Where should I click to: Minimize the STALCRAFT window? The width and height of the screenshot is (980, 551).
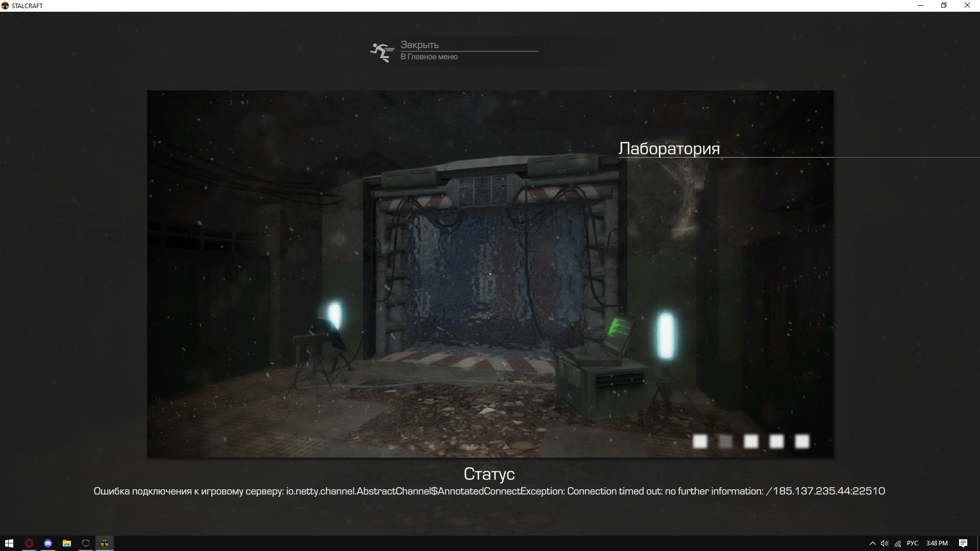pos(921,6)
